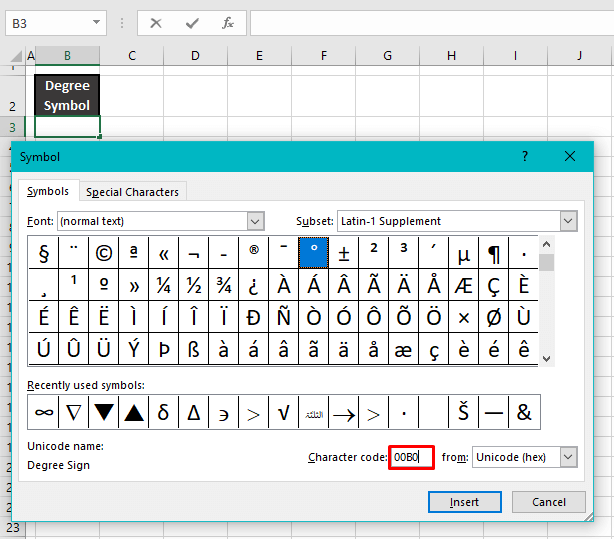Screen dimensions: 614x539
Task: Click the insert function fx icon
Action: [228, 23]
